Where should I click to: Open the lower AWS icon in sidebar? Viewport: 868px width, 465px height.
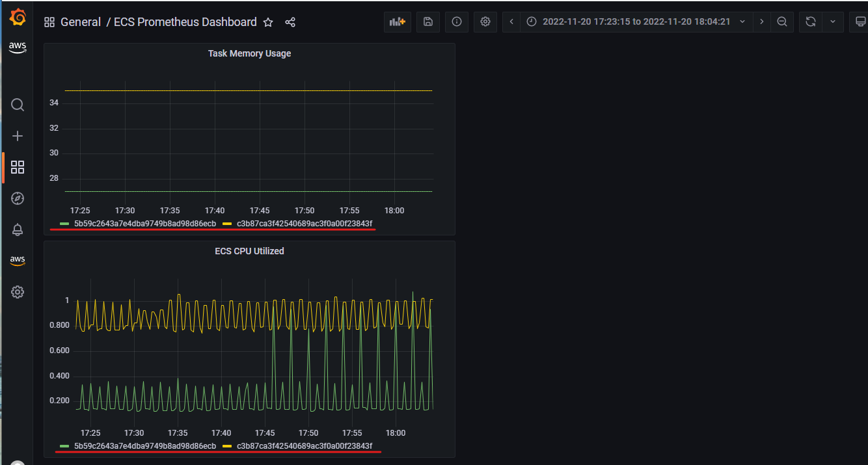[18, 261]
